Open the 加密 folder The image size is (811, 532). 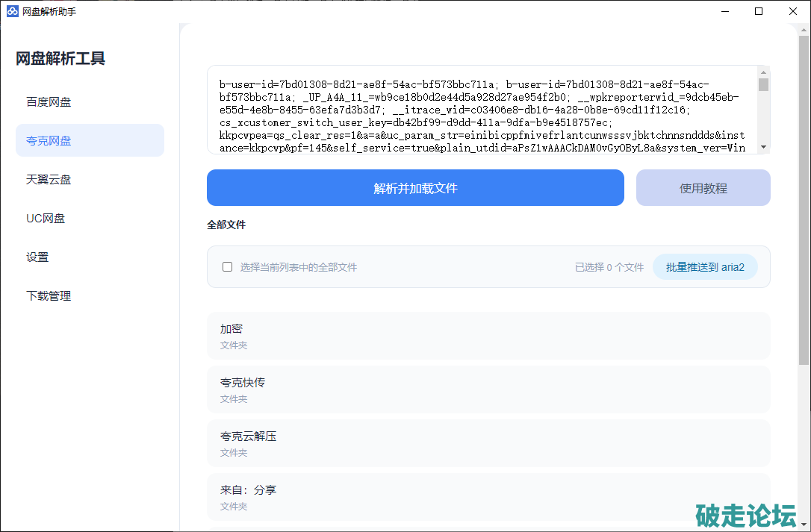488,336
